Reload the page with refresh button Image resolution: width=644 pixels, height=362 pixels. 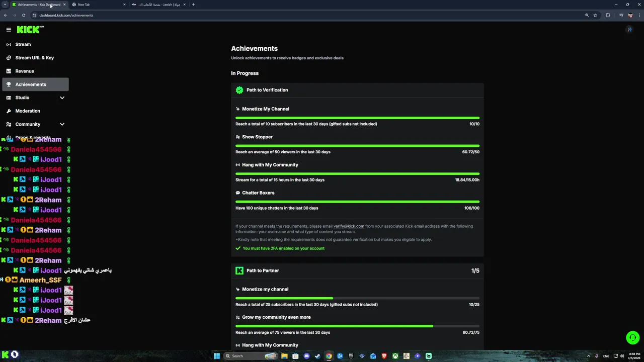(23, 15)
